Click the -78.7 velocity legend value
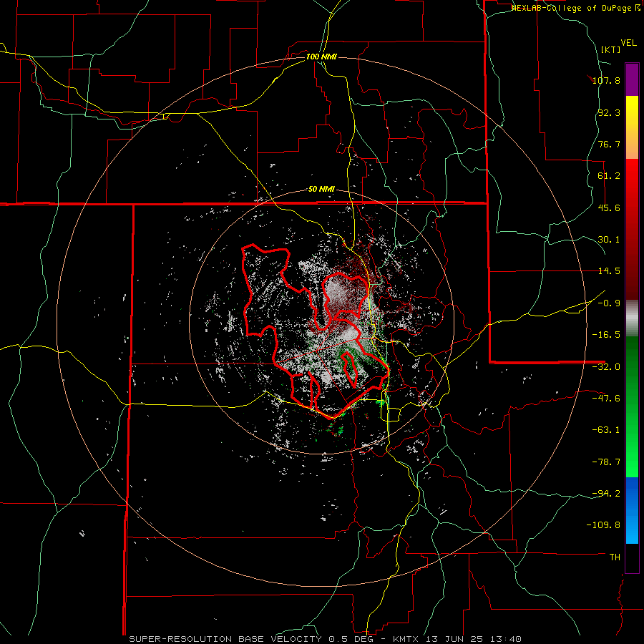The height and width of the screenshot is (644, 644). click(606, 462)
